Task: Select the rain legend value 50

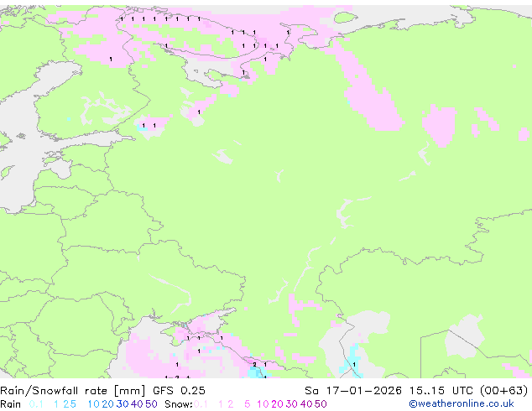Action: point(151,404)
